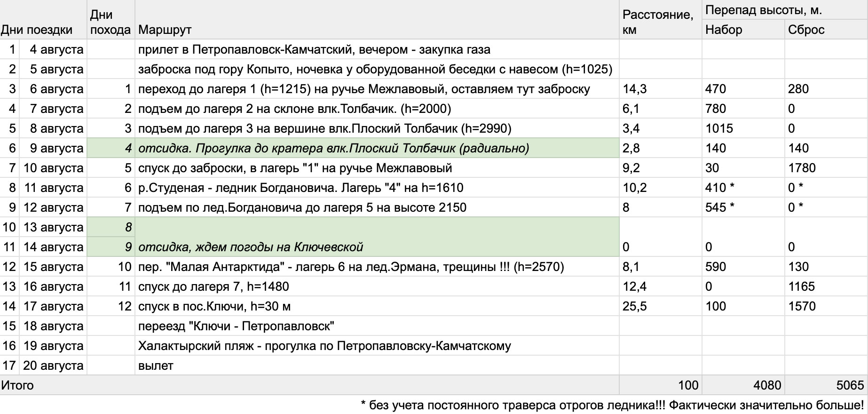The height and width of the screenshot is (414, 868).
Task: Click route cell "Халактырский пляж"
Action: point(377,346)
